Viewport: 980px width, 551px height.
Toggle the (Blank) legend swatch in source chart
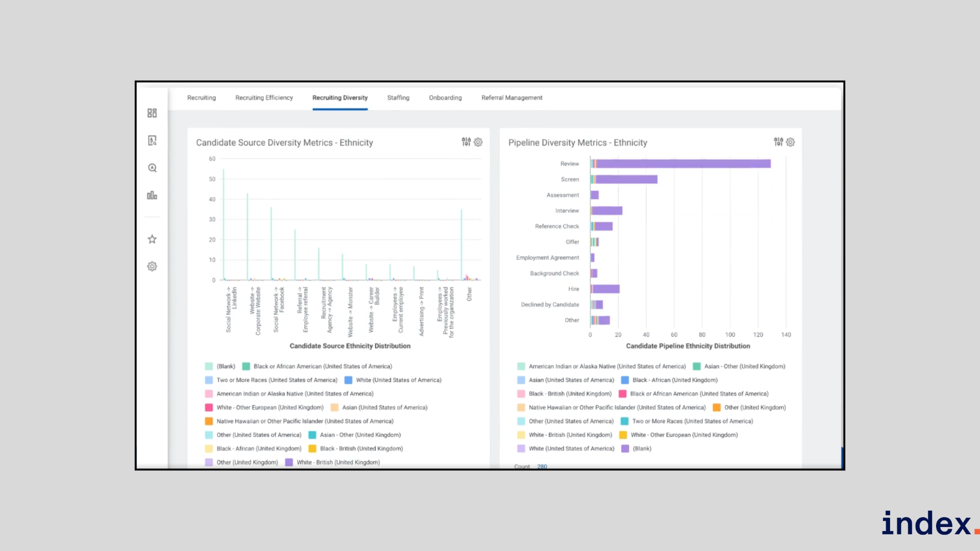click(209, 366)
